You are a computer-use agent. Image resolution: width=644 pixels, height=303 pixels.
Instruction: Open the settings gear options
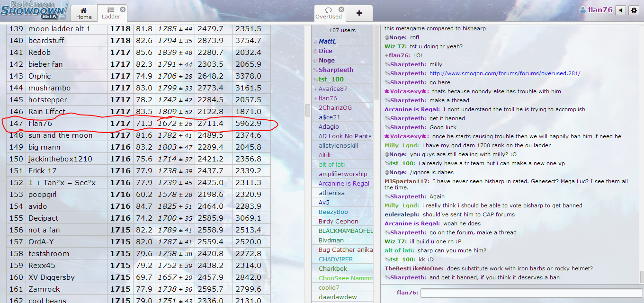point(634,10)
